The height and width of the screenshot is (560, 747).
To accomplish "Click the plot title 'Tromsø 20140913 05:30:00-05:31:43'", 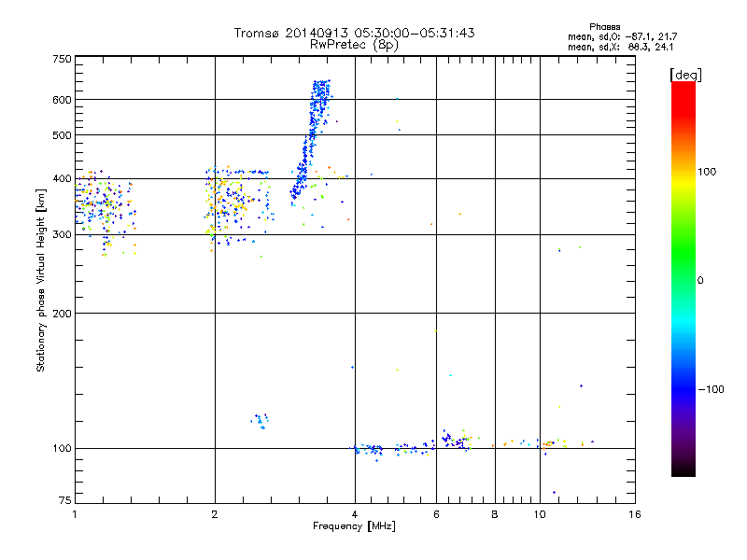I will 354,33.
